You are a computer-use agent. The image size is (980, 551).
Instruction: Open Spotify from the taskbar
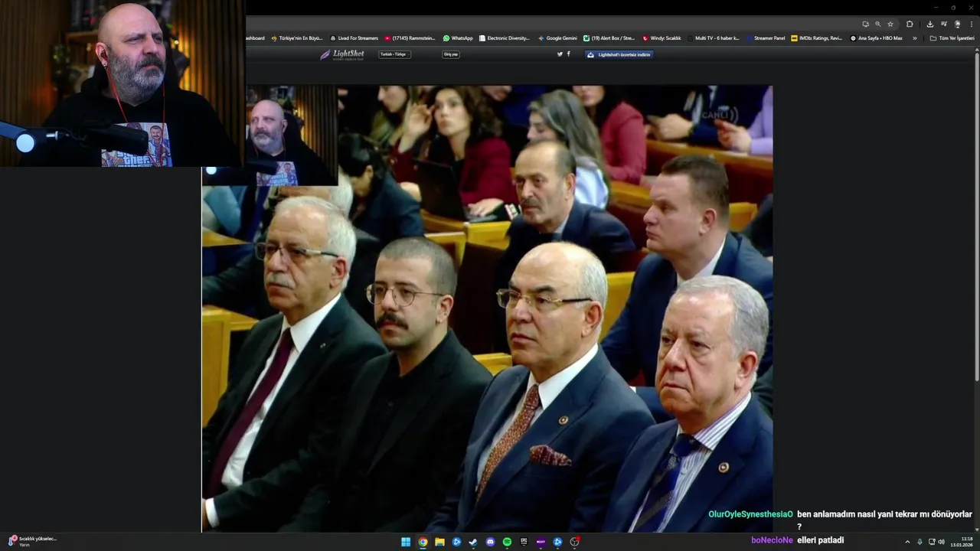click(x=507, y=542)
